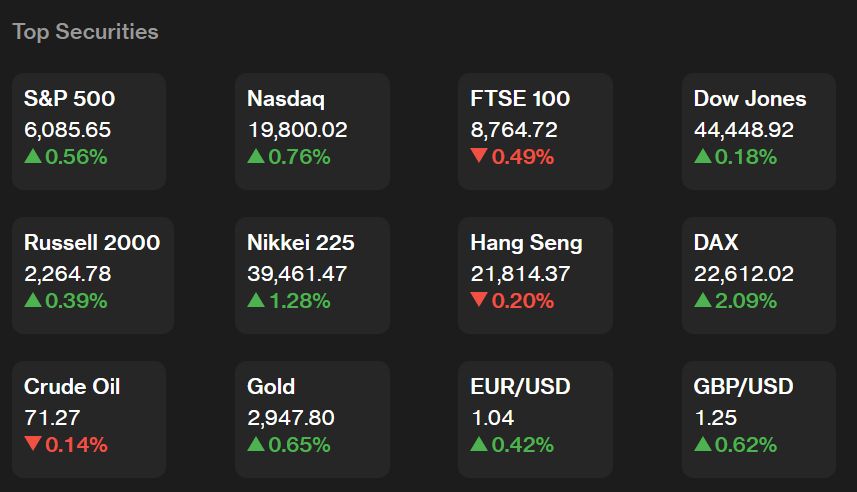Screen dimensions: 857x492
Task: Open the S&P 500 security card
Action: click(x=89, y=132)
